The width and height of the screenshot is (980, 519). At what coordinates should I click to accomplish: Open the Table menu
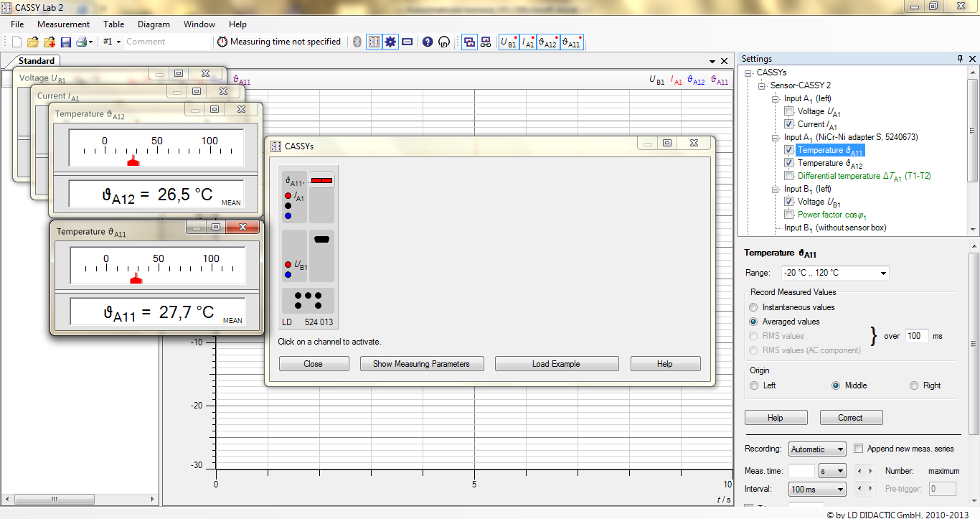tap(113, 24)
